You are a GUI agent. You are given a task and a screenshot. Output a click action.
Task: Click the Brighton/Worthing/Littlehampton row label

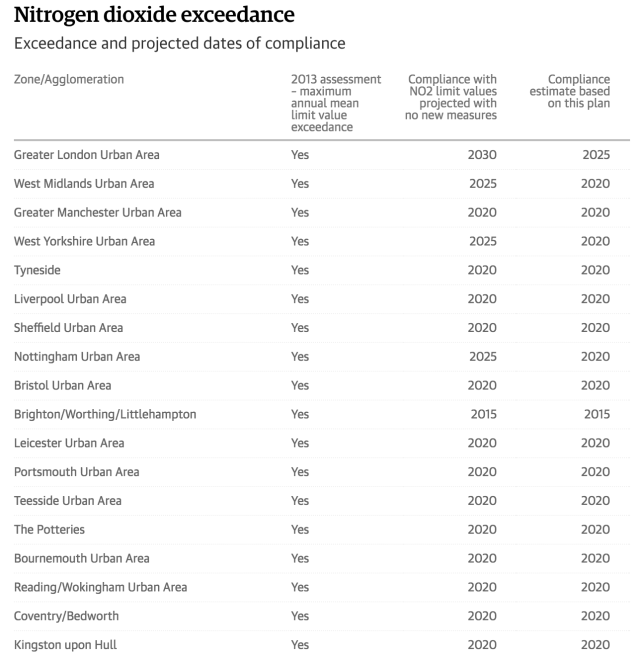pyautogui.click(x=105, y=414)
